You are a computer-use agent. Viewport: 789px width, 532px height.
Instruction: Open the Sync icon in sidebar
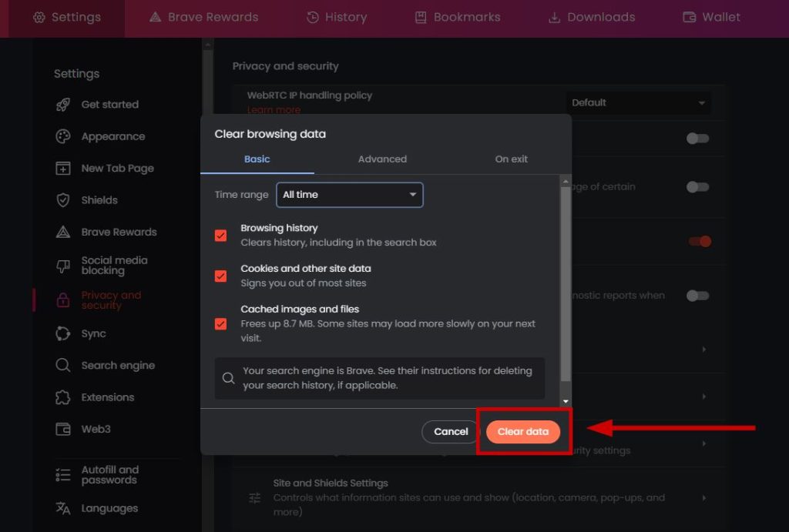click(x=63, y=333)
